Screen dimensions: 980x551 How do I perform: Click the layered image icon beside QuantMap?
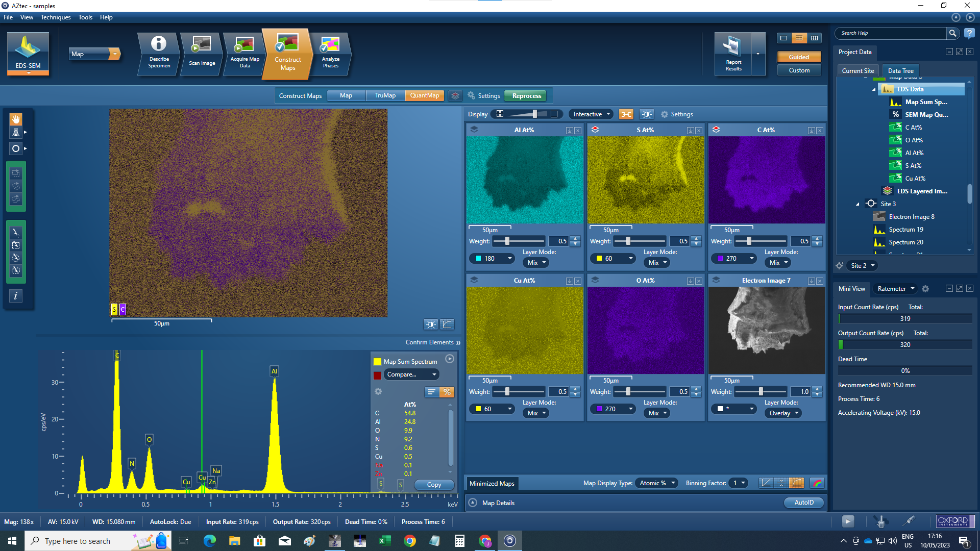pos(455,95)
